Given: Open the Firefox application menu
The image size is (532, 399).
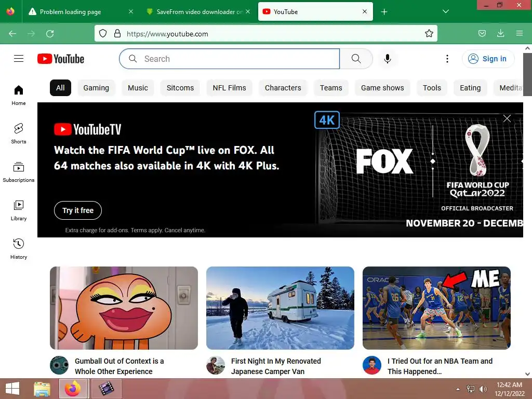Looking at the screenshot, I should pos(520,34).
